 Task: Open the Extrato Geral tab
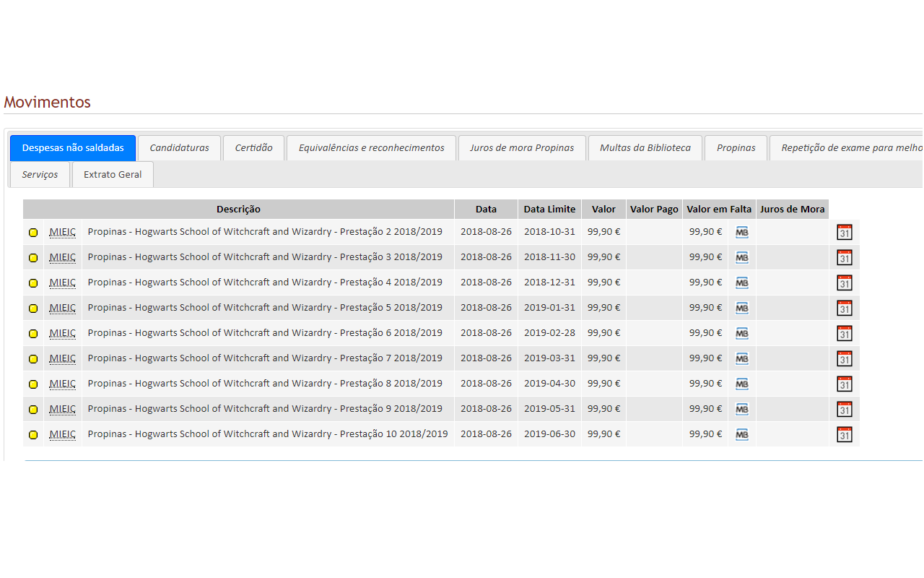pos(113,175)
